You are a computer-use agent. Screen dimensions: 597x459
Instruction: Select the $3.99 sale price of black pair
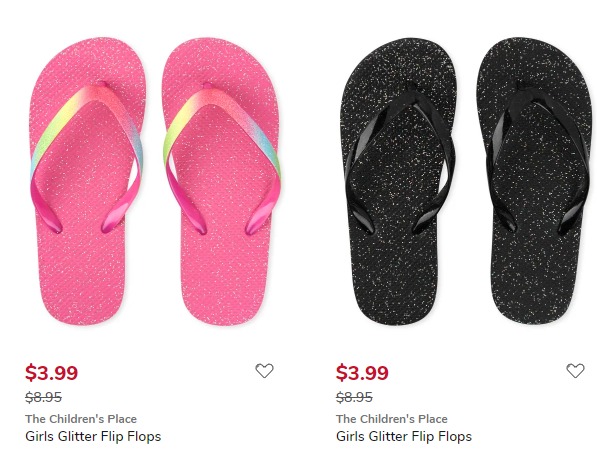(362, 372)
